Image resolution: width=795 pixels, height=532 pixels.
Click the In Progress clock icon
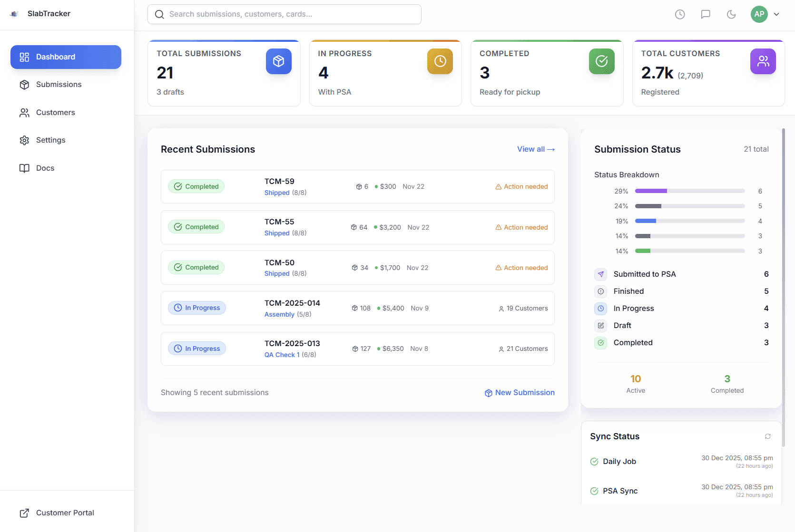[x=440, y=61]
